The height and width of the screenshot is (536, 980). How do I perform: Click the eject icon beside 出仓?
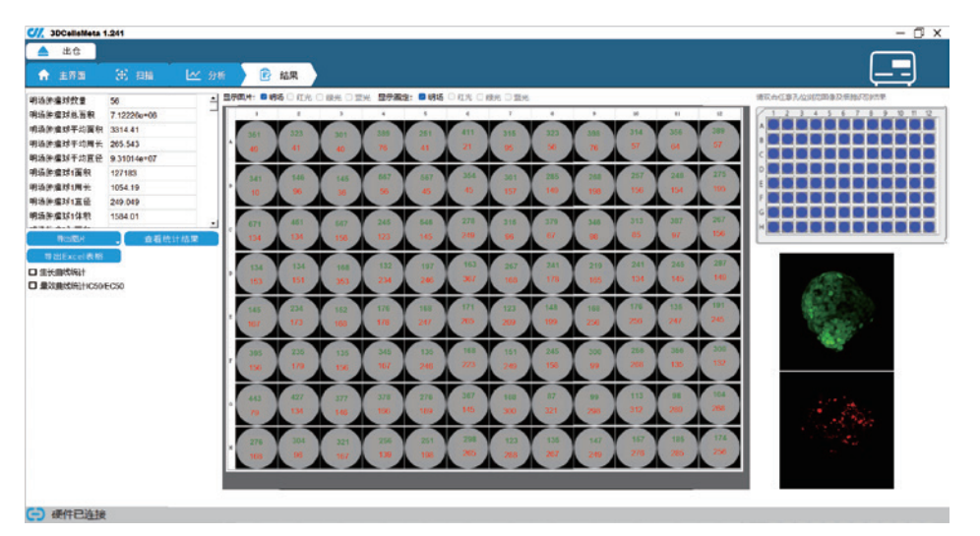43,50
